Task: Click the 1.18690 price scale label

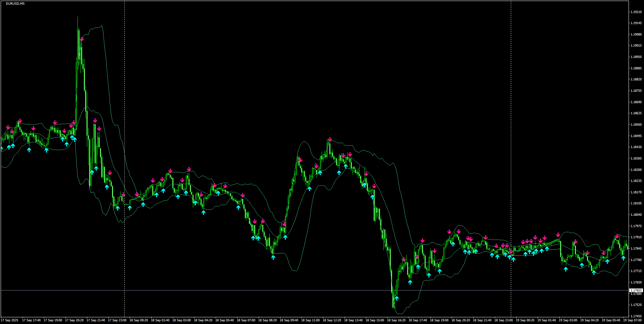Action: click(636, 102)
